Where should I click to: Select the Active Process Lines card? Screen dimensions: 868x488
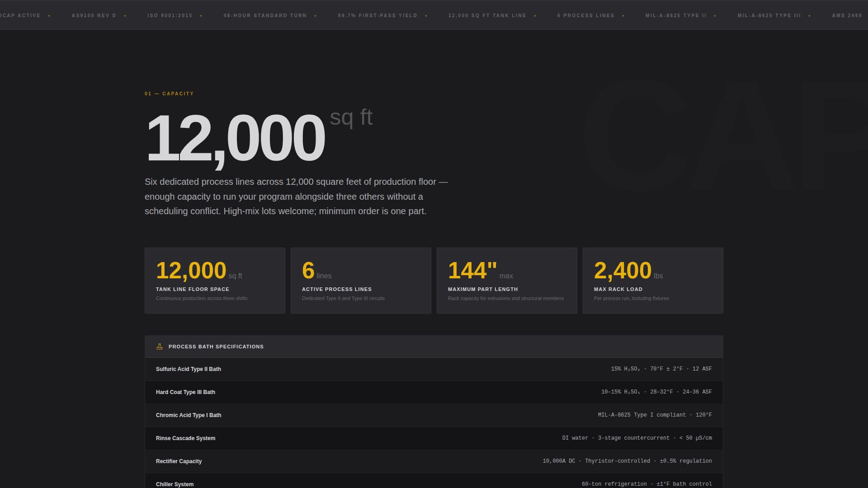tap(360, 280)
